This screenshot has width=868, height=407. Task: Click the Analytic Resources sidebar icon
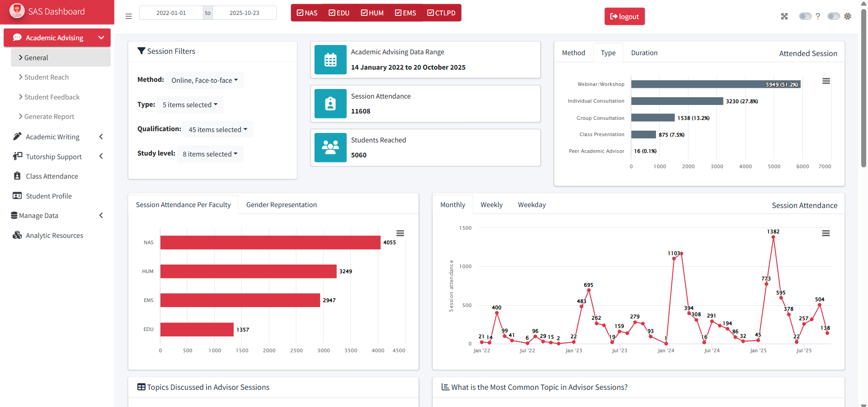[17, 235]
